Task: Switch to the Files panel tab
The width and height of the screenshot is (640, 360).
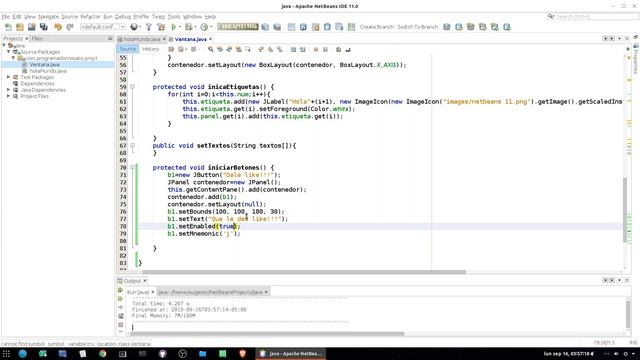Action: (x=37, y=38)
